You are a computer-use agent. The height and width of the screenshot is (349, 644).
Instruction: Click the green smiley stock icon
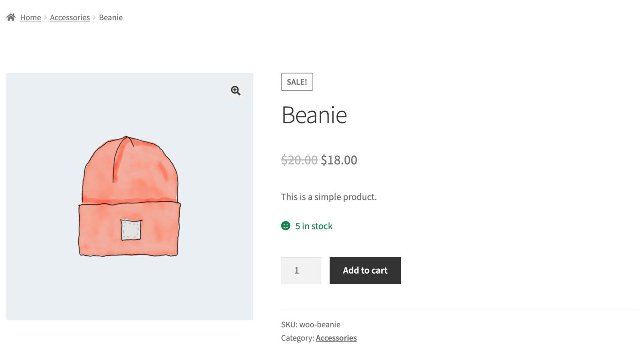pos(285,226)
